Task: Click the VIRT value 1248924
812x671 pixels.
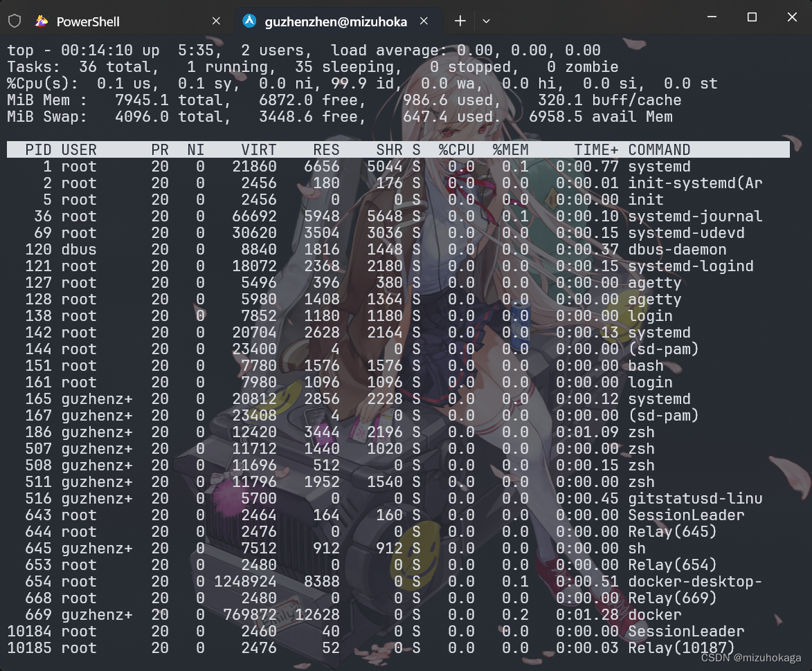Action: click(x=245, y=582)
